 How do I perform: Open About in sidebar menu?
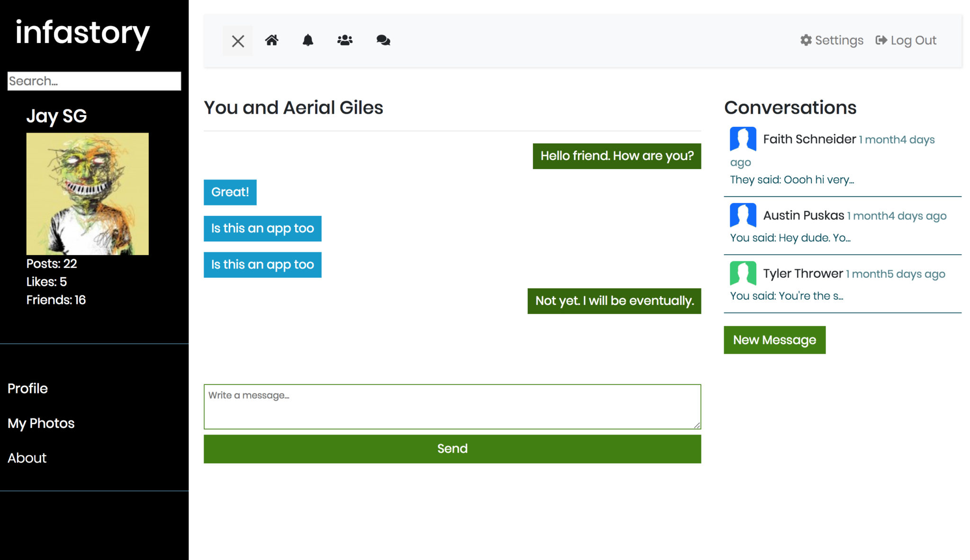point(27,458)
